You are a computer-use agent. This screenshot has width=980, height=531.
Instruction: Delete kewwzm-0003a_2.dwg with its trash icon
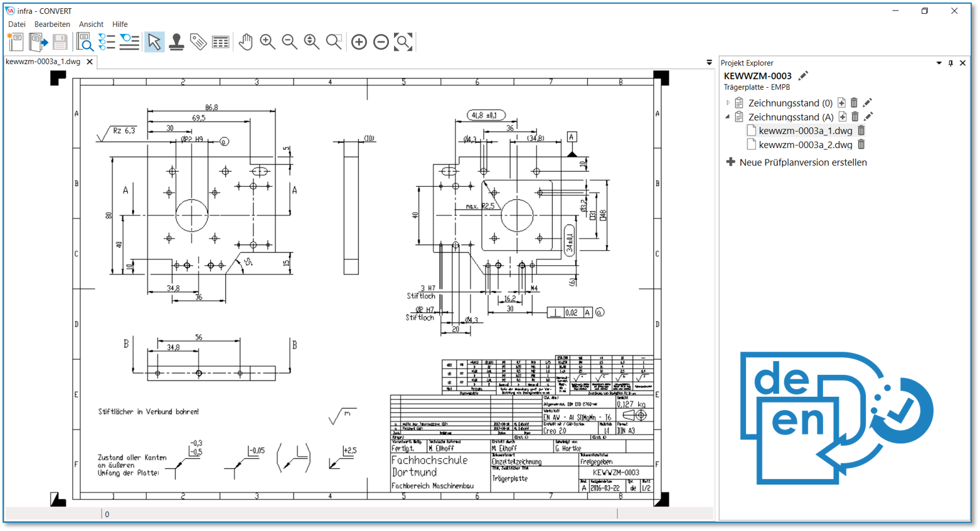coord(861,145)
